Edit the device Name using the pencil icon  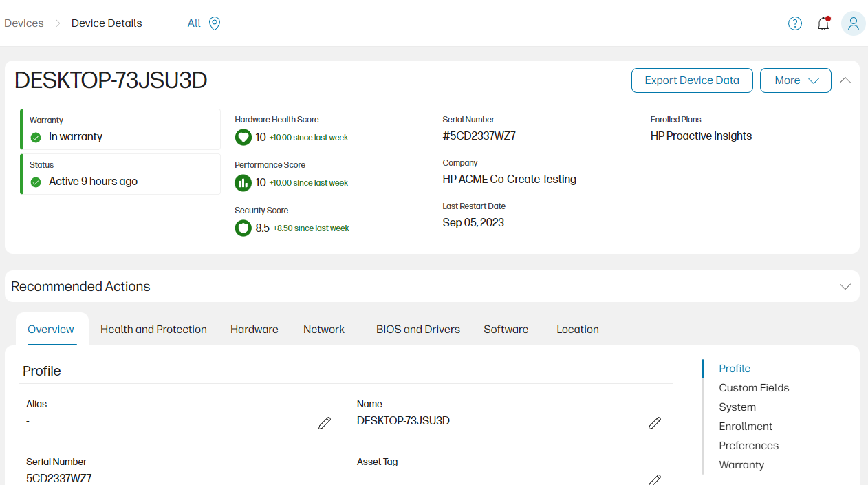pyautogui.click(x=654, y=422)
